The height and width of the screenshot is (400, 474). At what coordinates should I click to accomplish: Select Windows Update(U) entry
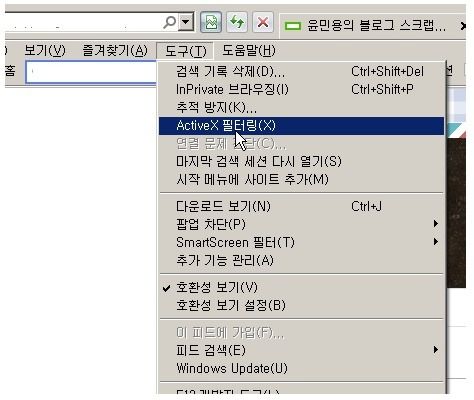[x=301, y=368]
